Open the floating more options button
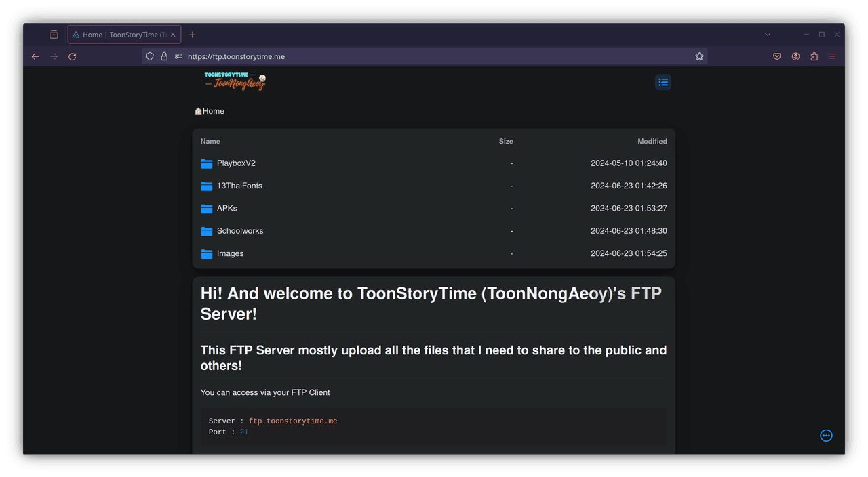 pos(826,436)
